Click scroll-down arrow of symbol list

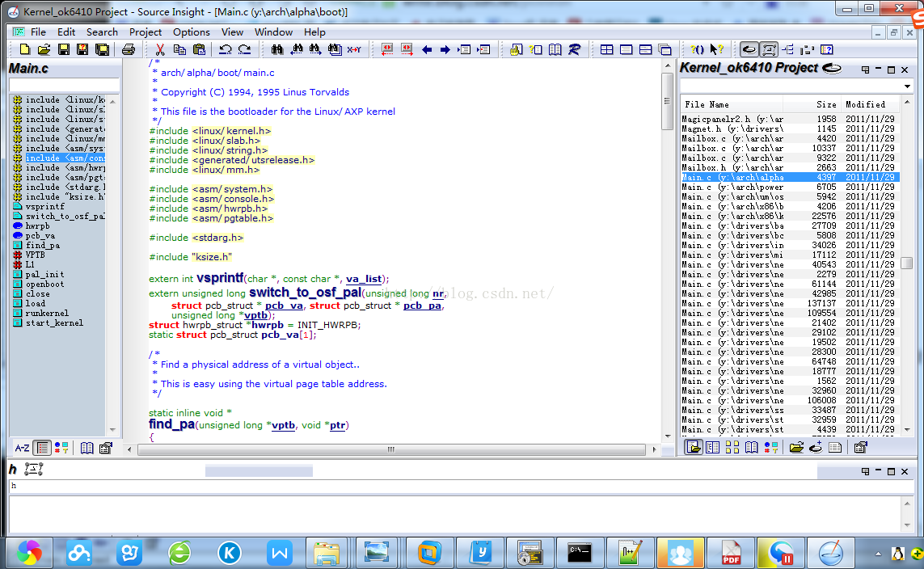[x=112, y=430]
